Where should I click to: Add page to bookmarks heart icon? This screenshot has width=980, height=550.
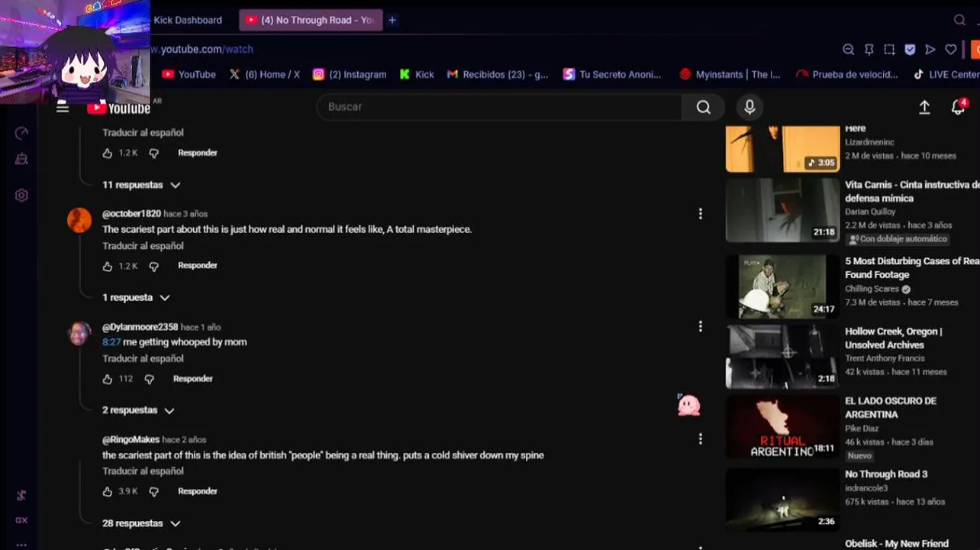pos(950,50)
